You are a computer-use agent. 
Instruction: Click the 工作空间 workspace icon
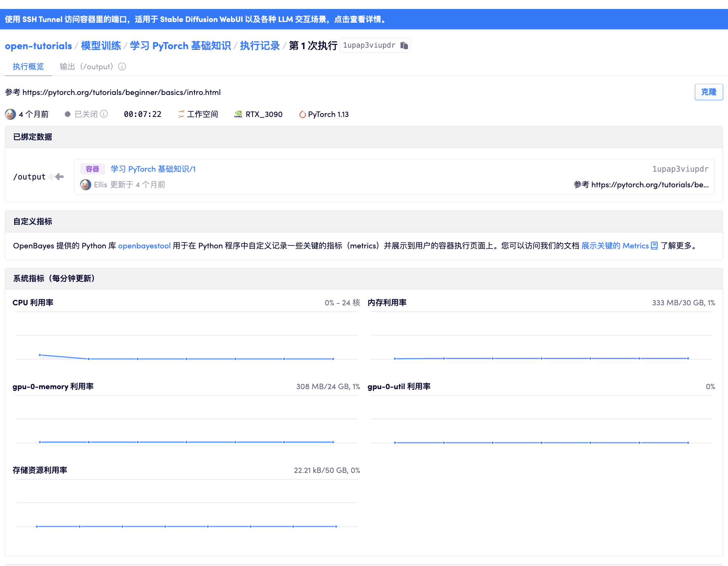[x=181, y=114]
